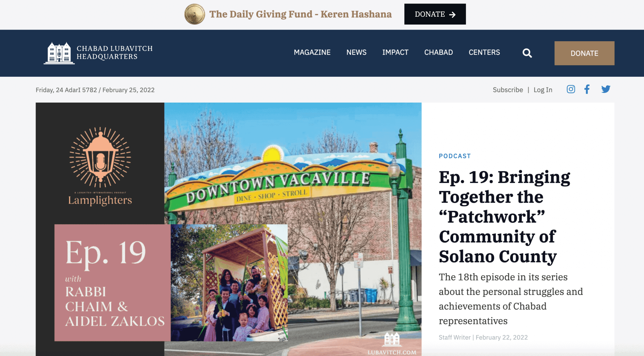Click the Lamplighters lantern podcast logo
The height and width of the screenshot is (356, 644).
[x=100, y=157]
